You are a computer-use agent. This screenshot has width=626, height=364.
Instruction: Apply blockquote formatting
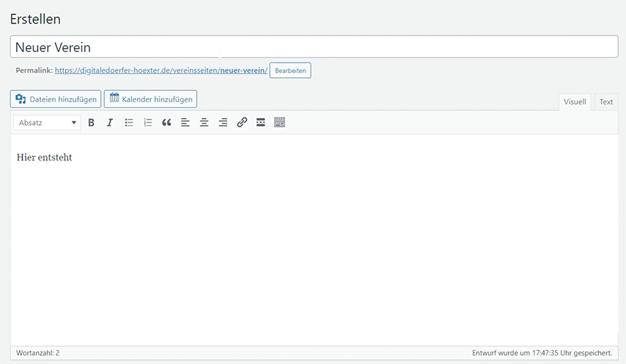(166, 122)
